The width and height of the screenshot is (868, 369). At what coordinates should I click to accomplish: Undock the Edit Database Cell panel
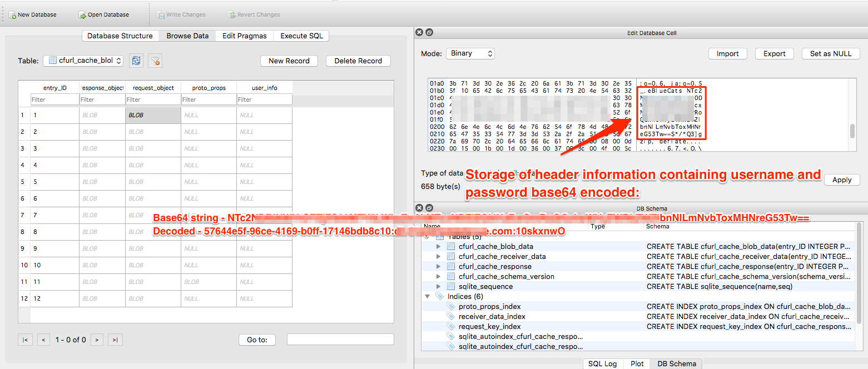pos(429,33)
